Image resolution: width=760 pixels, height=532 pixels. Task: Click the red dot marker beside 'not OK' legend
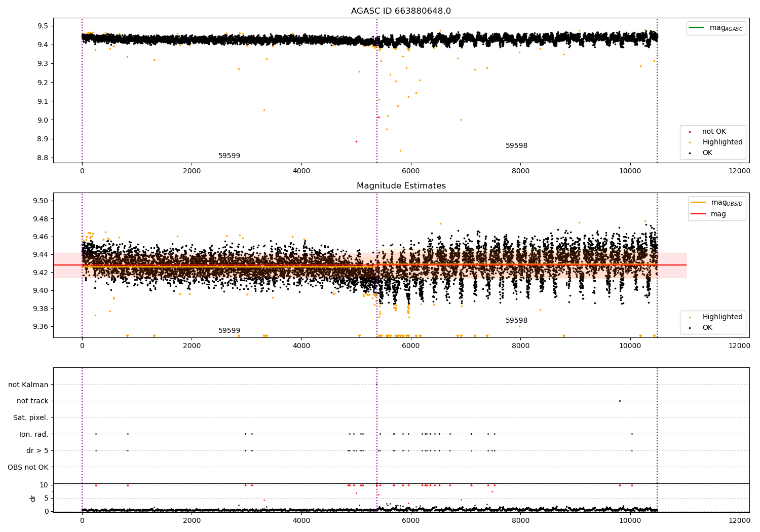click(x=690, y=132)
